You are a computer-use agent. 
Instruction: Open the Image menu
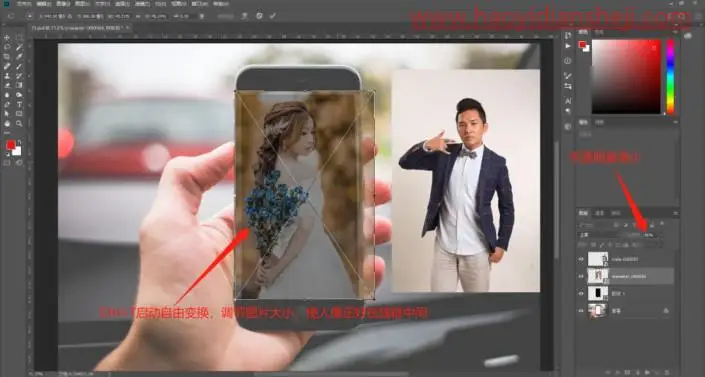point(63,4)
